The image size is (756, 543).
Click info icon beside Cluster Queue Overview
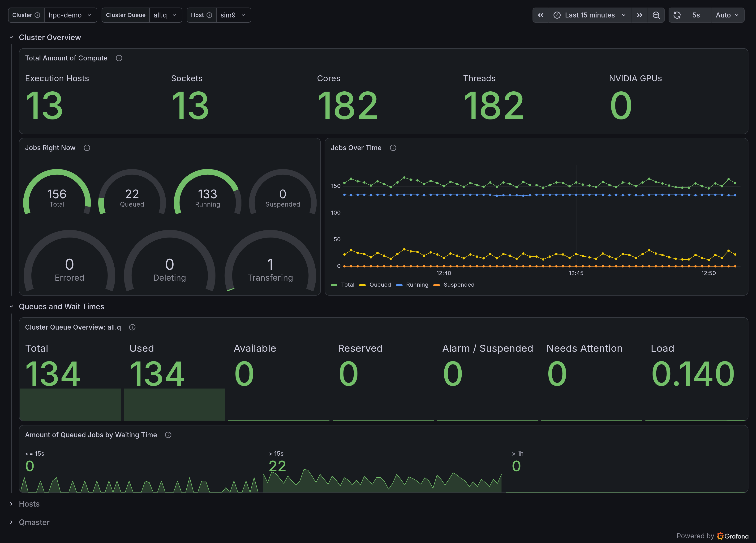(132, 327)
